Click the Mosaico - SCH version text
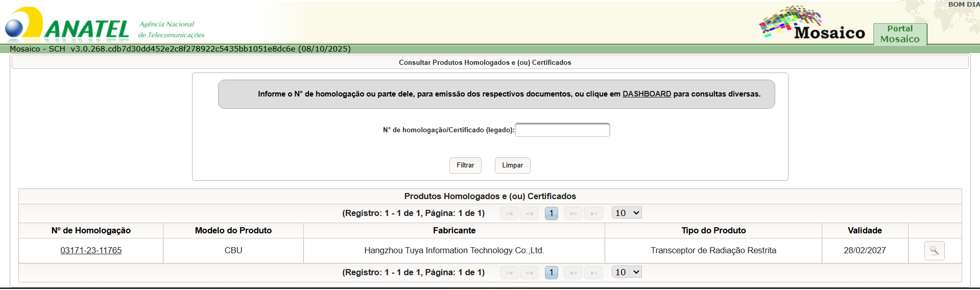The width and height of the screenshot is (980, 290). click(180, 49)
